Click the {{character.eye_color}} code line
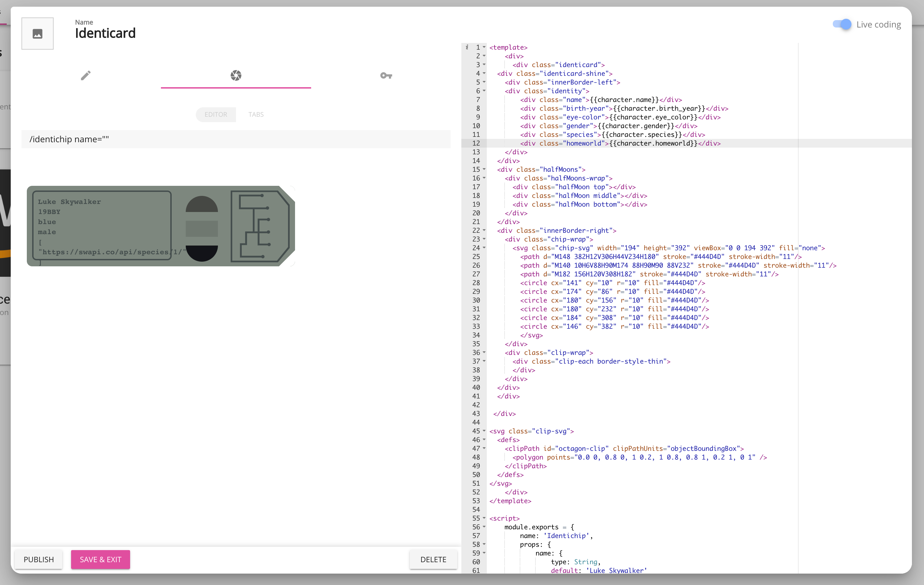 621,117
